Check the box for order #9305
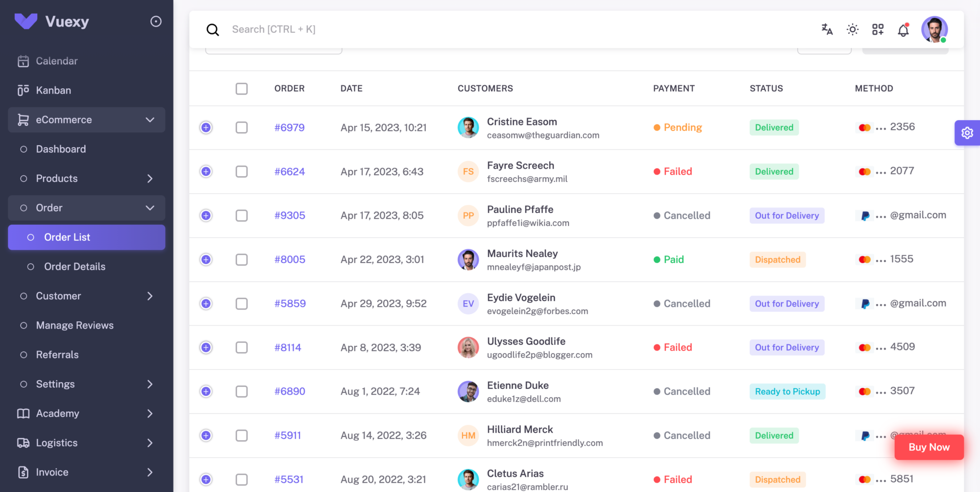The height and width of the screenshot is (492, 980). 242,216
